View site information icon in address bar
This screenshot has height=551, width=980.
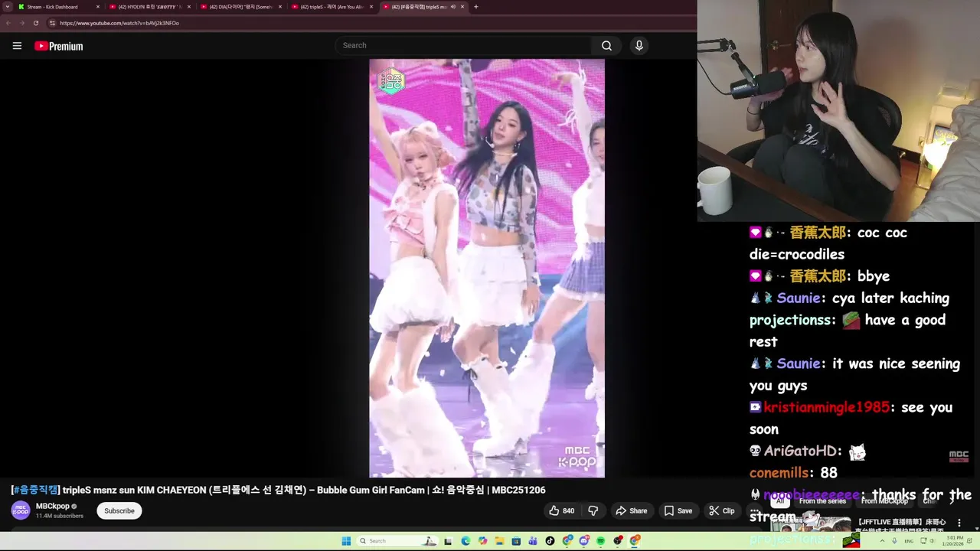[x=51, y=23]
